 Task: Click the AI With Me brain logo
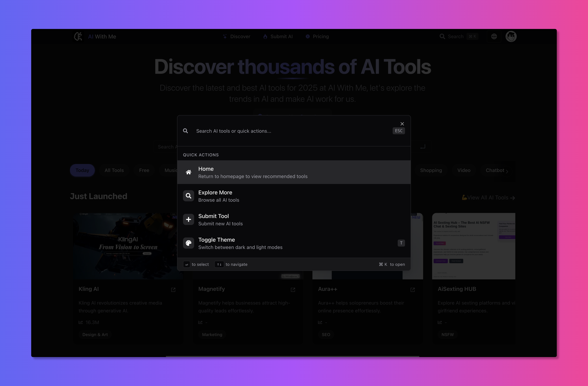click(78, 37)
